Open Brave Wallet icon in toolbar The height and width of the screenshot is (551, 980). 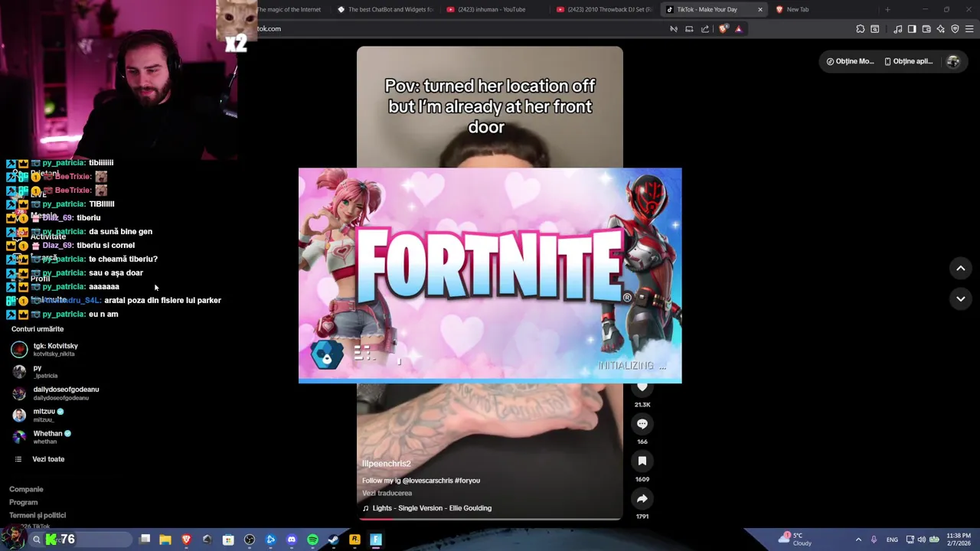coord(926,29)
